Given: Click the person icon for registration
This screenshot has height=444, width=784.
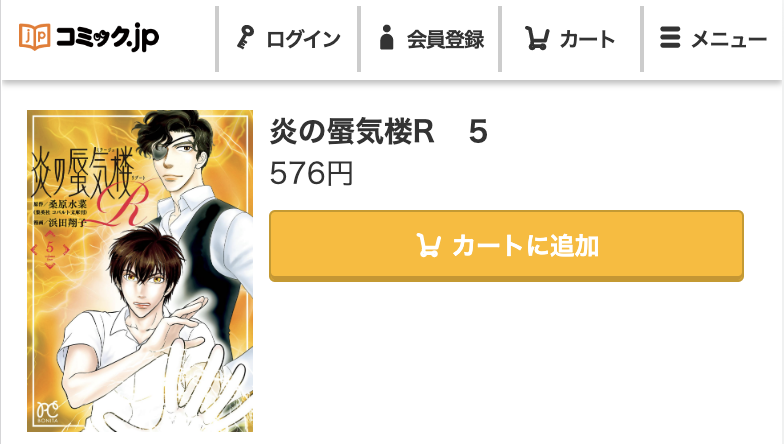Looking at the screenshot, I should [386, 38].
